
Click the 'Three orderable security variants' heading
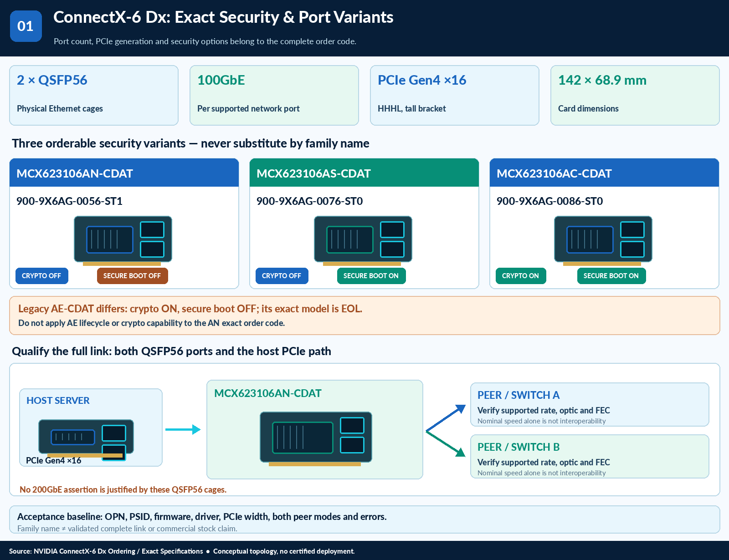190,143
